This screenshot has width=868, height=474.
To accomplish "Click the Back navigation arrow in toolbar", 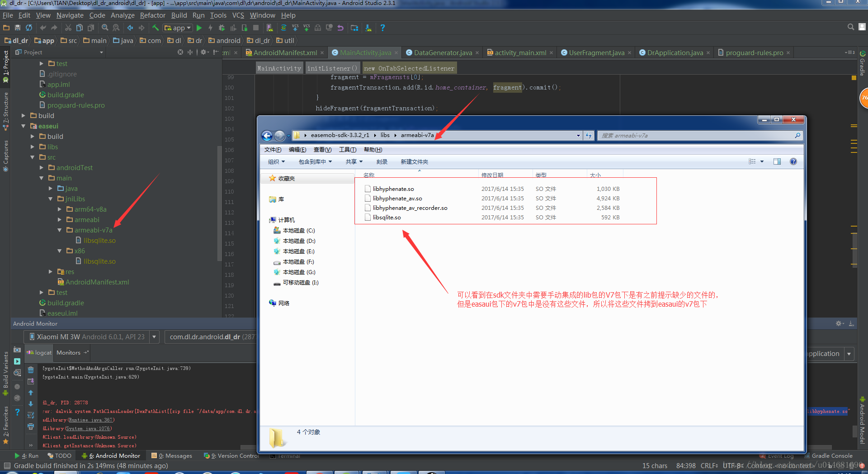I will [130, 28].
